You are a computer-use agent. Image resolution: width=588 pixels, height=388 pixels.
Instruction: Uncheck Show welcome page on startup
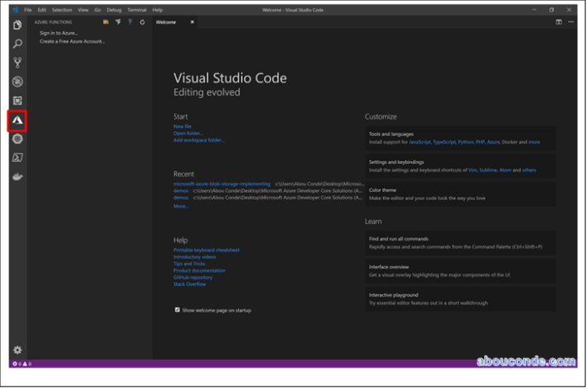pos(177,311)
